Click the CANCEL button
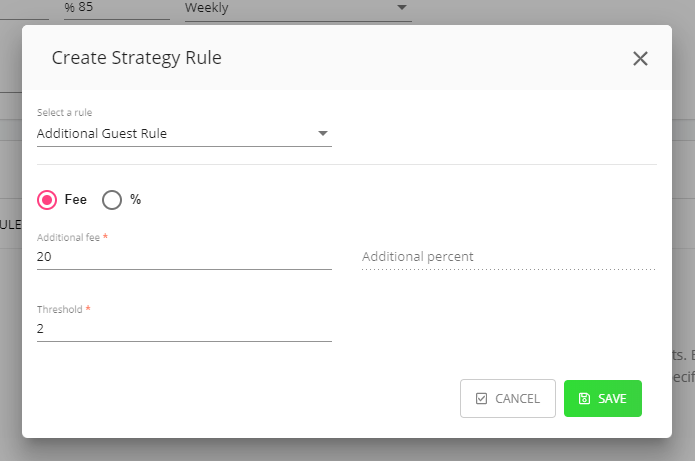Screen dimensions: 695x461 point(508,398)
